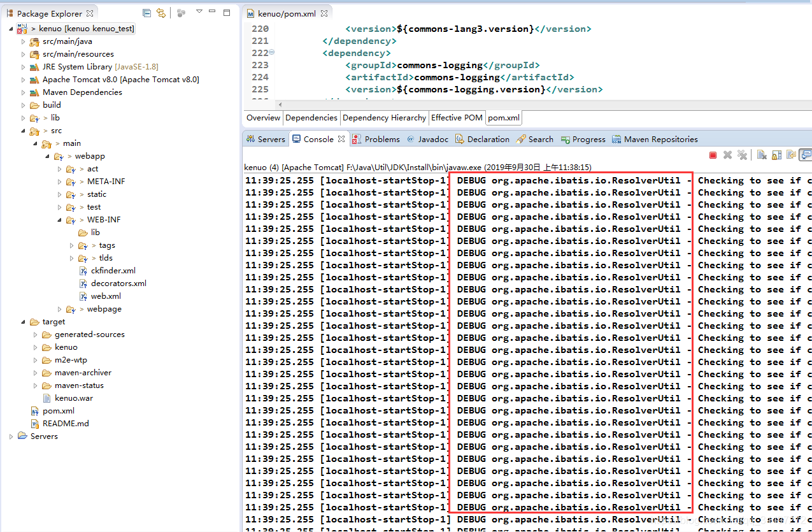The width and height of the screenshot is (812, 532).
Task: Select the webpage folder
Action: pos(104,309)
